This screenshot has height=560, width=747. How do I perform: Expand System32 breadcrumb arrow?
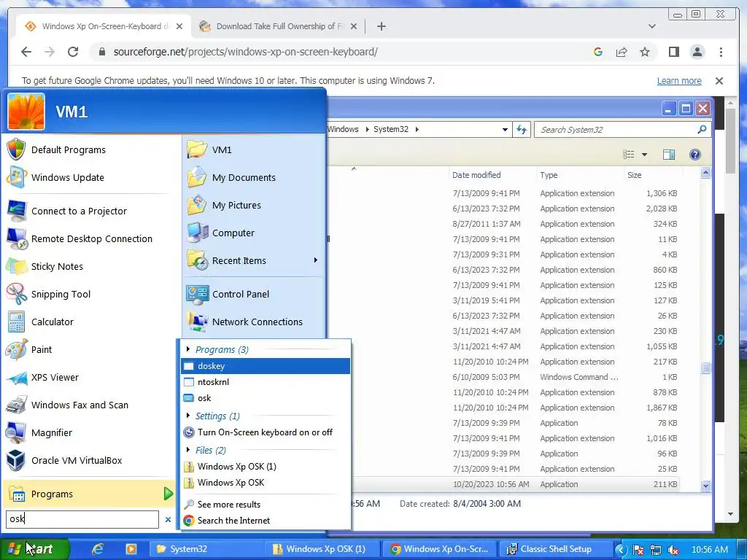(417, 129)
